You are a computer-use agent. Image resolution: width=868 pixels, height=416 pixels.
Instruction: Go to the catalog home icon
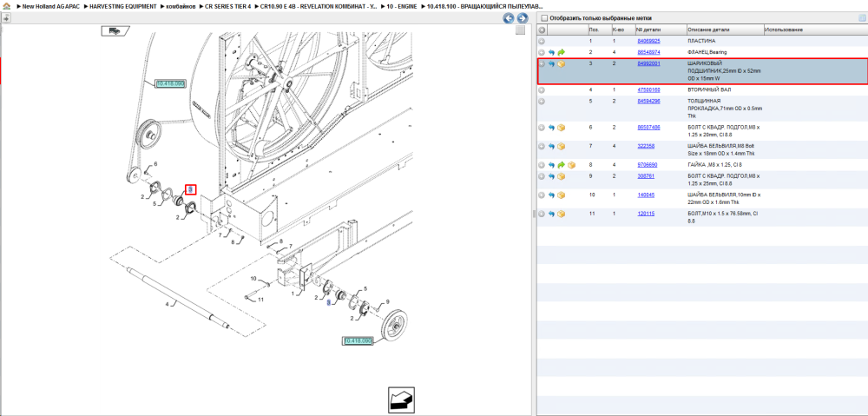7,6
